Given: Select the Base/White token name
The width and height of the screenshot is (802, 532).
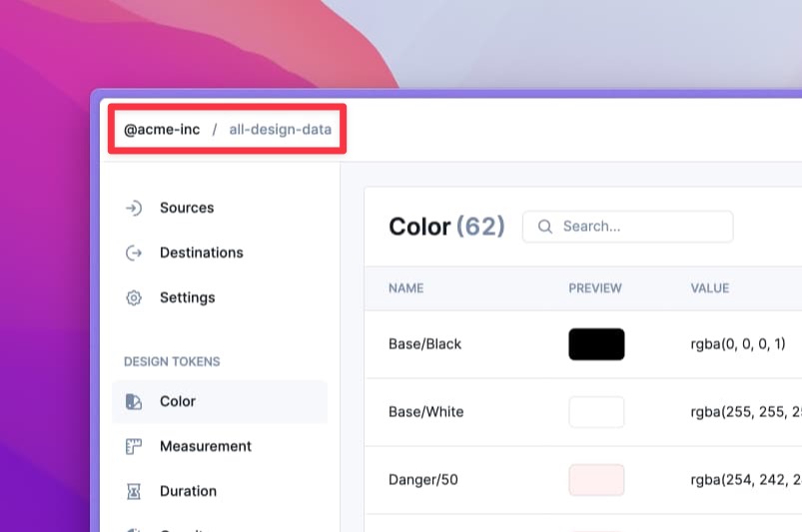Looking at the screenshot, I should pos(425,412).
